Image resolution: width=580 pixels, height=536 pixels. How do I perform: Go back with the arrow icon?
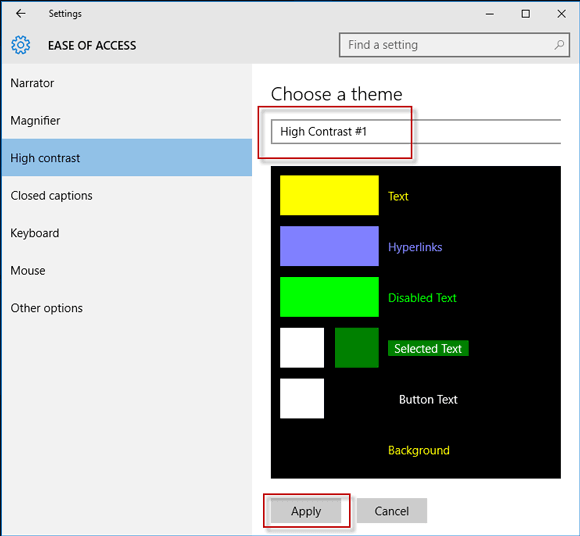coord(20,14)
